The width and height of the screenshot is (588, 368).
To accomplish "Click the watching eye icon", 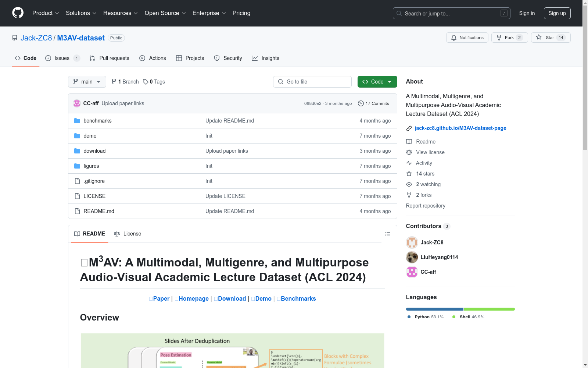I will (409, 184).
